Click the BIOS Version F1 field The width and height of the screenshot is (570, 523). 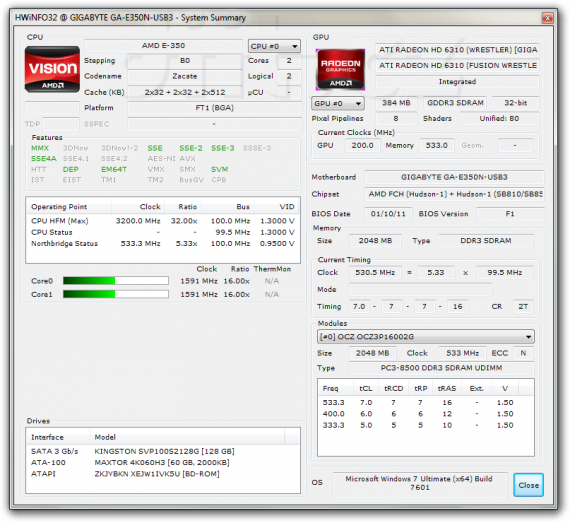tap(510, 214)
